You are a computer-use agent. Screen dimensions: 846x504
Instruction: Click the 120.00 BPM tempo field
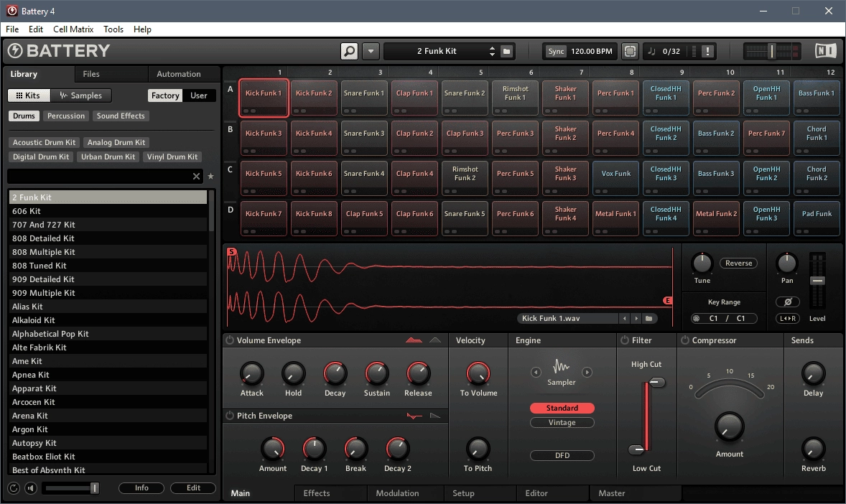click(x=591, y=51)
